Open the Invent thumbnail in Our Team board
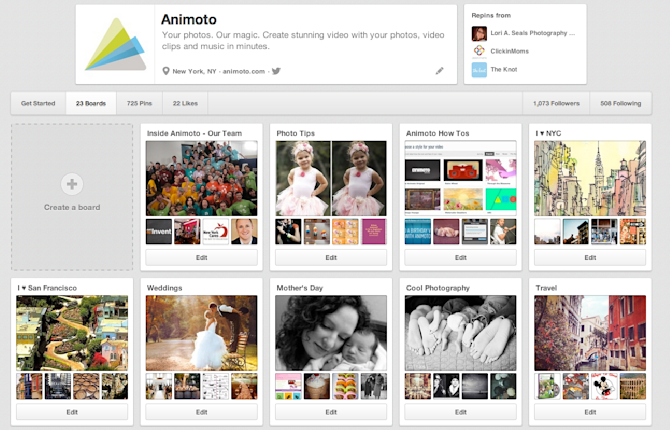Screen dimensions: 670x430 click(159, 232)
